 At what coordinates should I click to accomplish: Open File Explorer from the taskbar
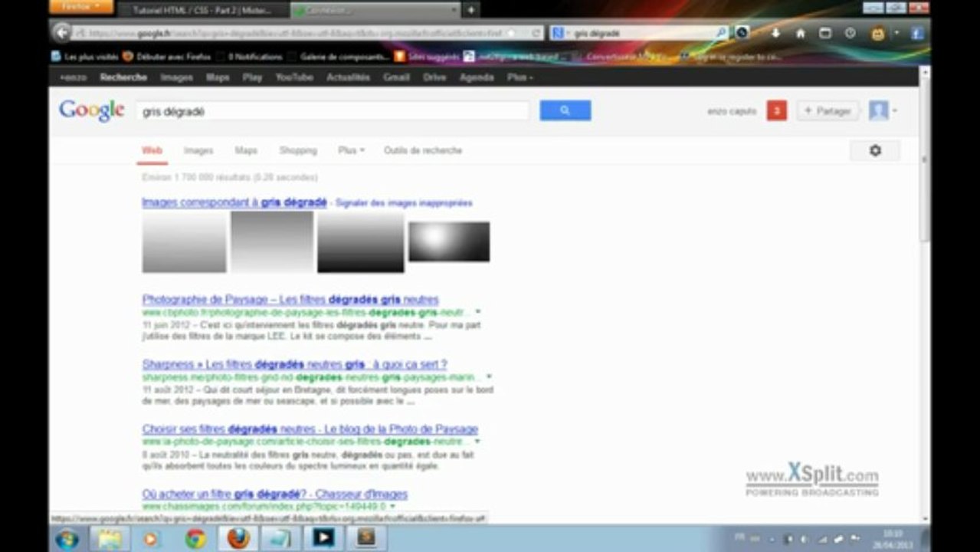[x=110, y=538]
